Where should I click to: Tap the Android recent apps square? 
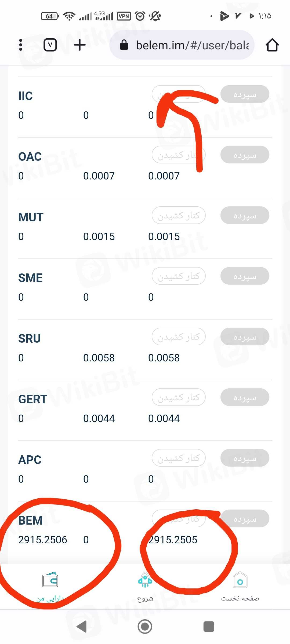209,627
